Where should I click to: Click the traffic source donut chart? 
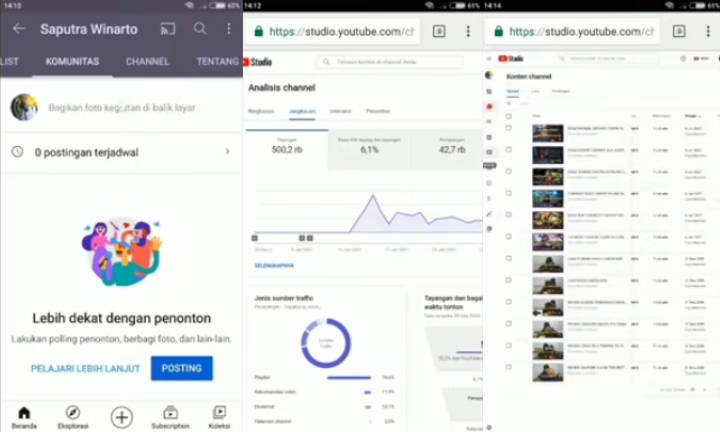(326, 343)
